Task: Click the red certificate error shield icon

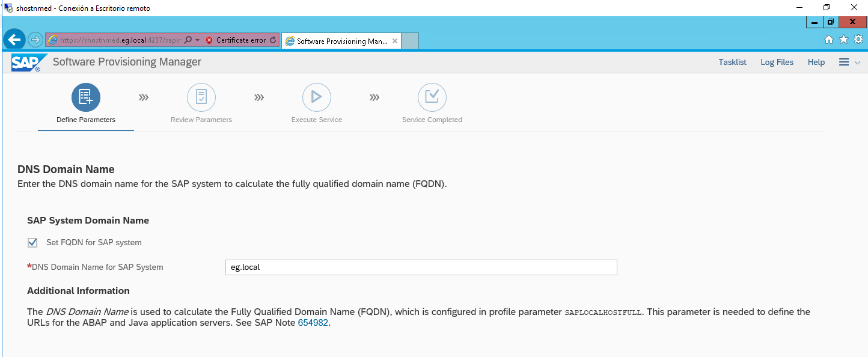Action: click(x=209, y=40)
